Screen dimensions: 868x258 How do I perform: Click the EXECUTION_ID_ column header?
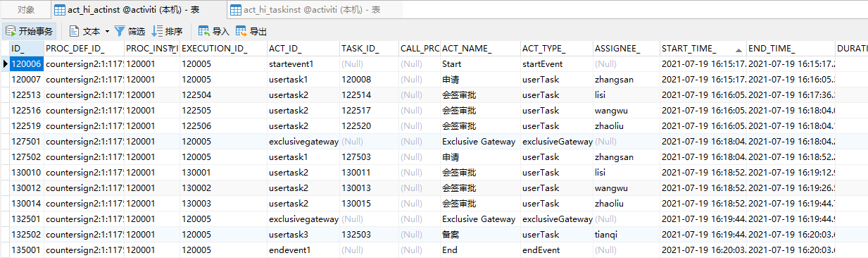(223, 48)
